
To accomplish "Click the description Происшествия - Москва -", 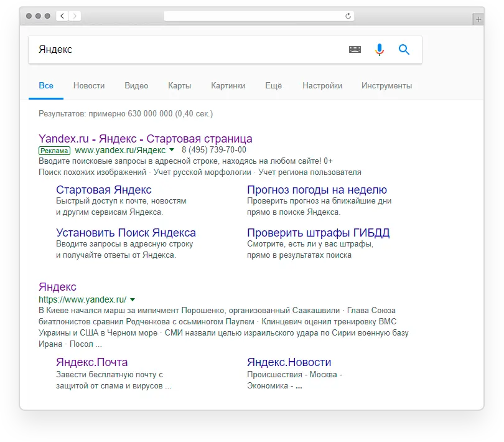I will pyautogui.click(x=295, y=374).
